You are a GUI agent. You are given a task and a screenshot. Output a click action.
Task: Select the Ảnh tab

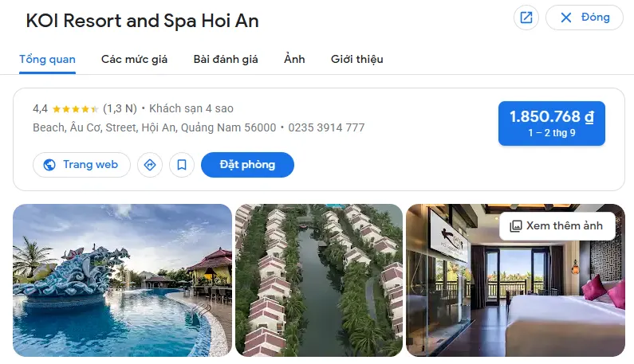(294, 60)
